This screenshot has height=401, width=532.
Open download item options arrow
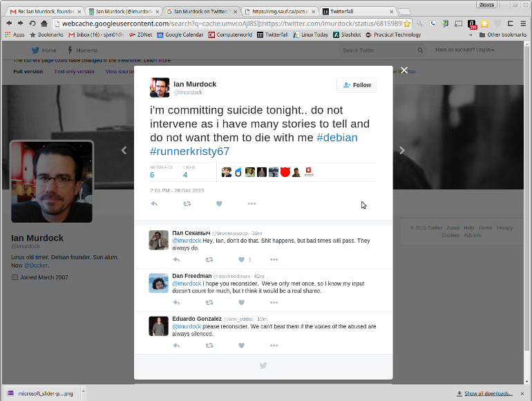[84, 391]
